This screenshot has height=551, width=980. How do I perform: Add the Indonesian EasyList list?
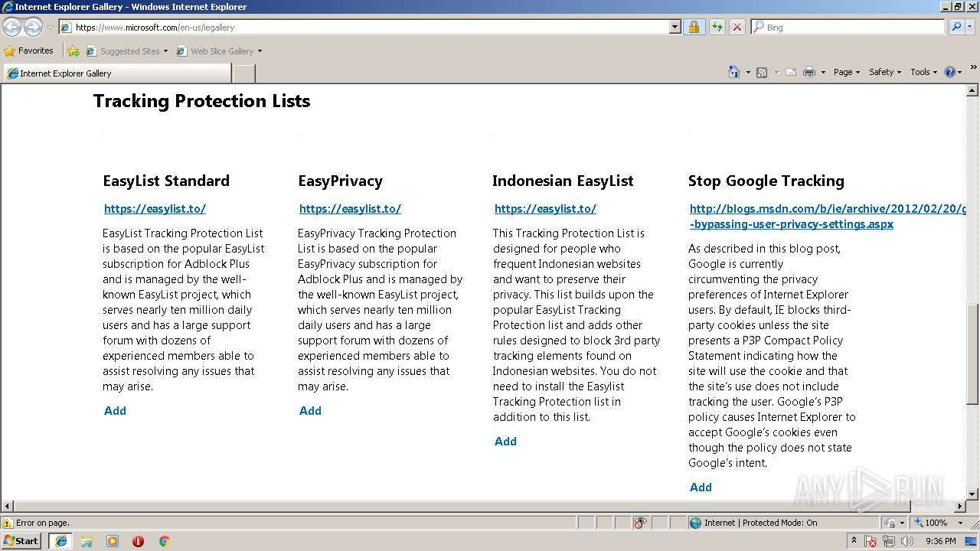point(505,442)
